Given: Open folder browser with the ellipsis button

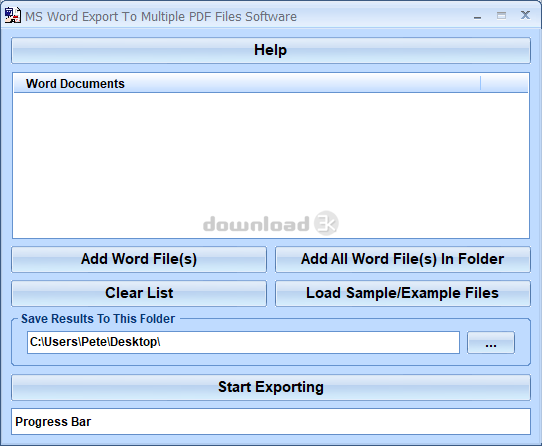Looking at the screenshot, I should click(x=491, y=342).
